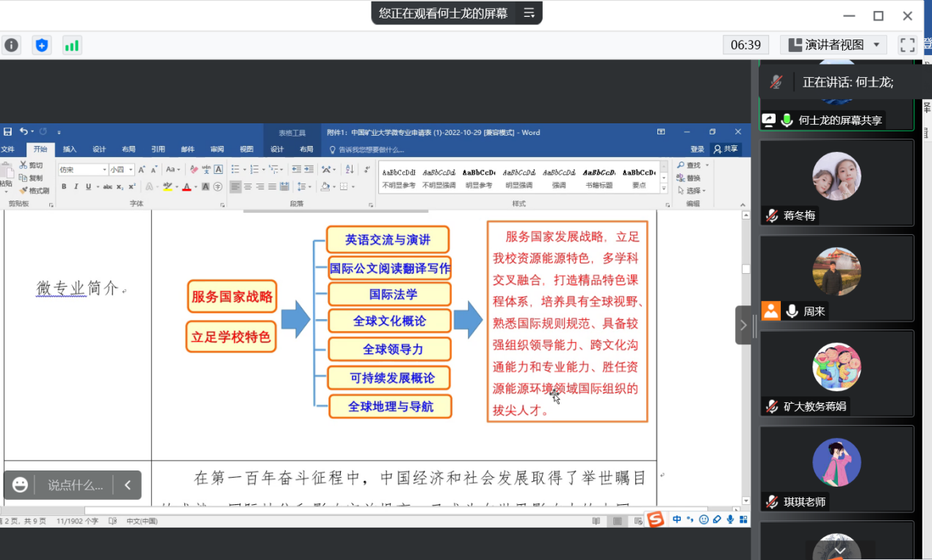The width and height of the screenshot is (932, 560).
Task: Click the Find (查找) search icon
Action: tap(681, 166)
